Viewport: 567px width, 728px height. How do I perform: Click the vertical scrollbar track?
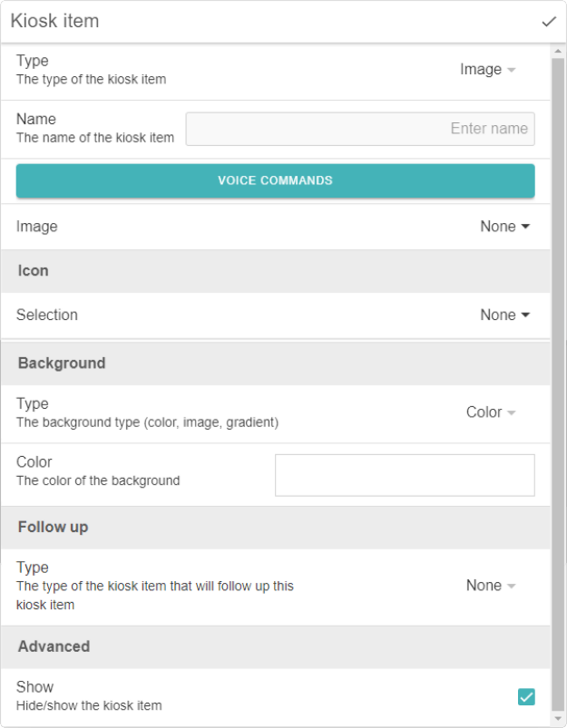[558, 384]
